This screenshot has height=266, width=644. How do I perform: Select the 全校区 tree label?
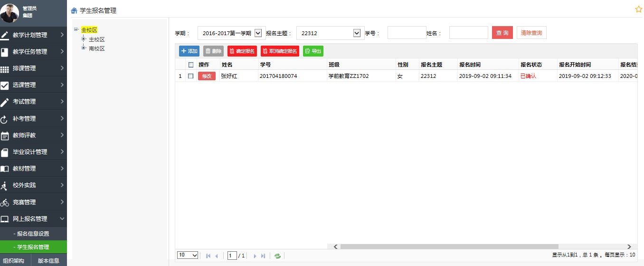point(89,30)
